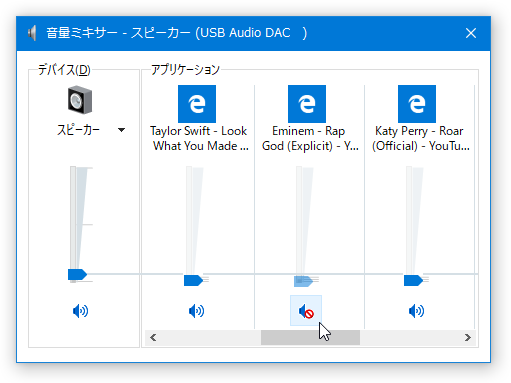Click the Speaker device volume slider thumb
Image resolution: width=511 pixels, height=383 pixels.
(x=77, y=274)
